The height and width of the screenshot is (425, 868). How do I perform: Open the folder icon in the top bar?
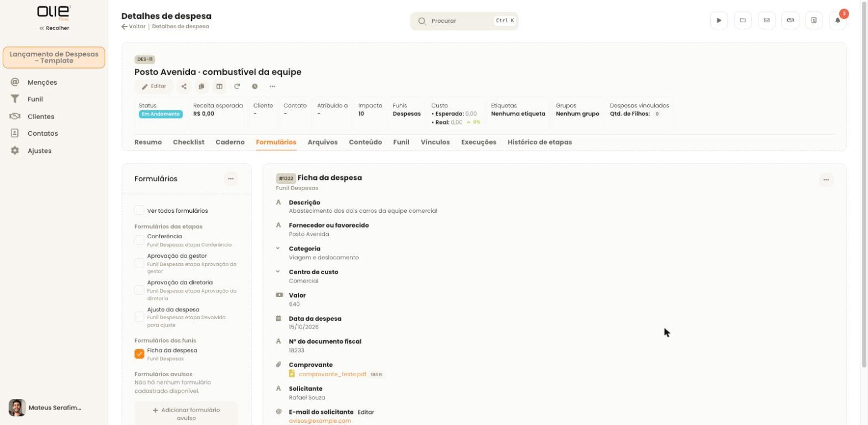[x=742, y=21]
